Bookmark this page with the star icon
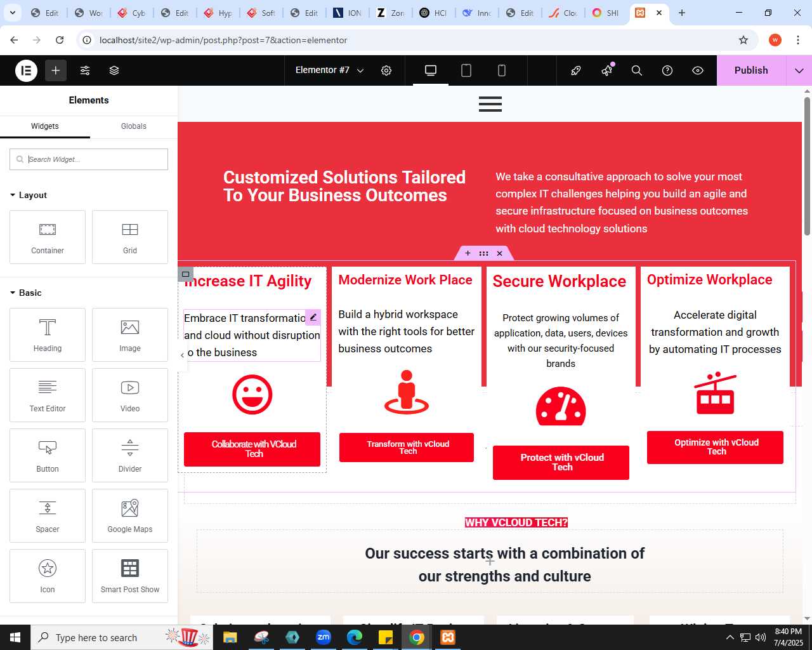This screenshot has width=812, height=650. (743, 40)
